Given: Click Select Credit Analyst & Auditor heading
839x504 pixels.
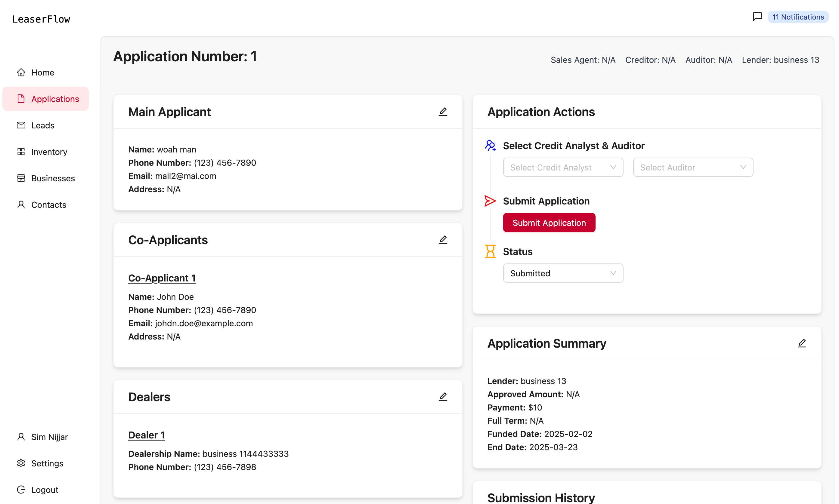Looking at the screenshot, I should (574, 146).
